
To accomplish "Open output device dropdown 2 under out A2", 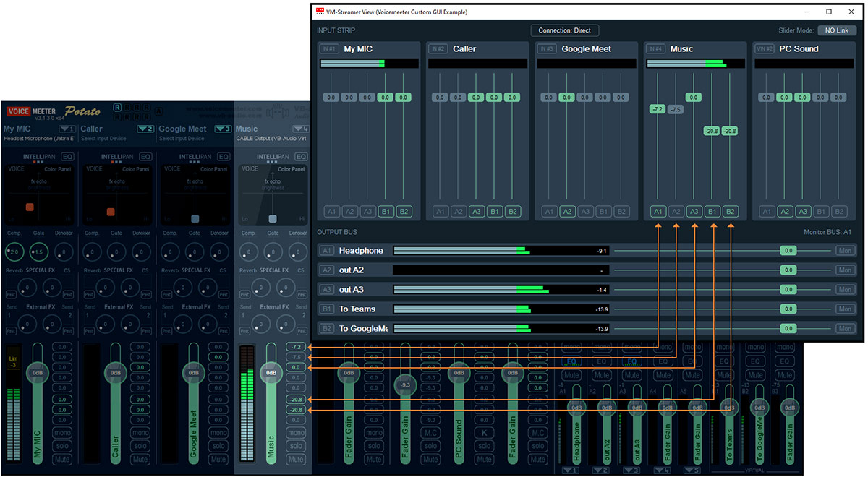I will [603, 471].
